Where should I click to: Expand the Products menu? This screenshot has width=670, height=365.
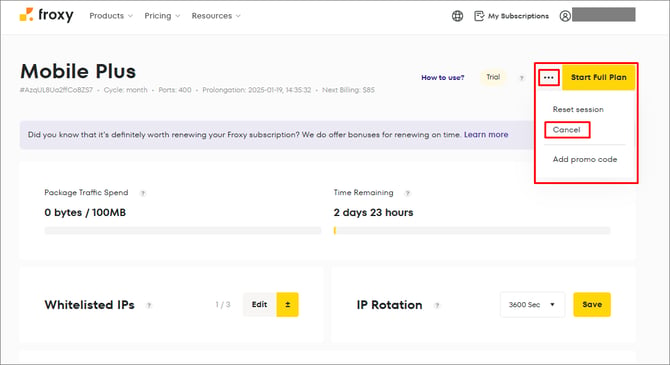(x=111, y=16)
